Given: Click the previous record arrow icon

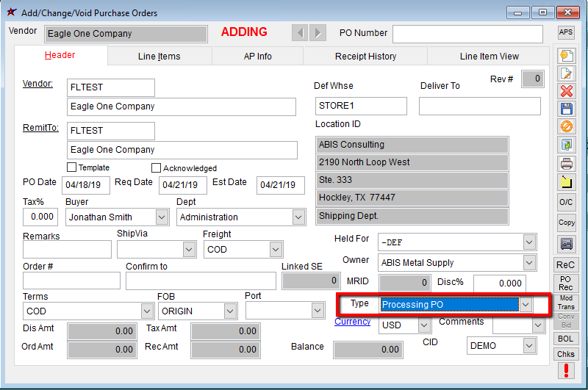Looking at the screenshot, I should click(299, 33).
